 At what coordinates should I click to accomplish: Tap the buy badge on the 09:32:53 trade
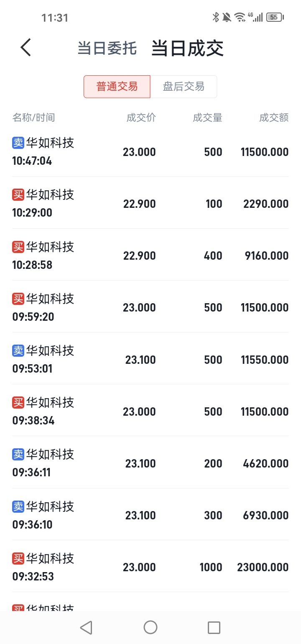pyautogui.click(x=18, y=558)
